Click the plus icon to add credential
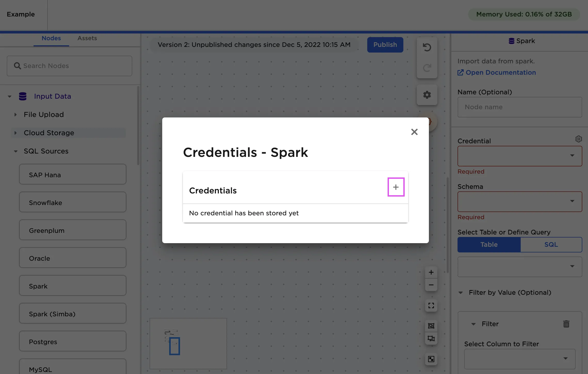The height and width of the screenshot is (374, 588). click(x=396, y=187)
